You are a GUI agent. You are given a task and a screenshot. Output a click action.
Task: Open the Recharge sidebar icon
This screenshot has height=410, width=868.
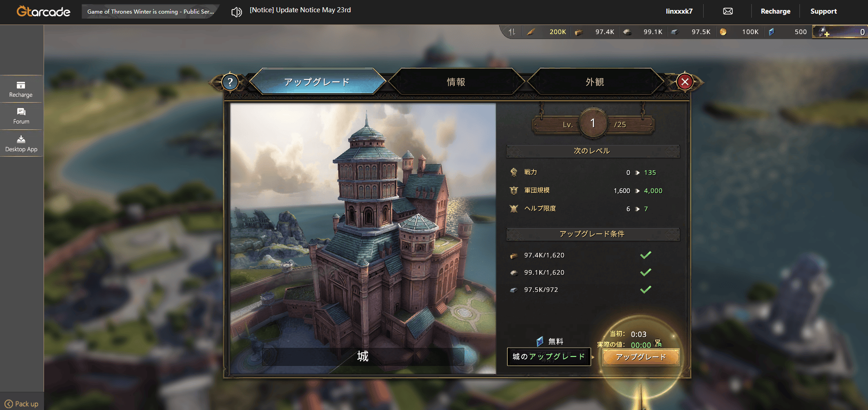click(x=21, y=89)
